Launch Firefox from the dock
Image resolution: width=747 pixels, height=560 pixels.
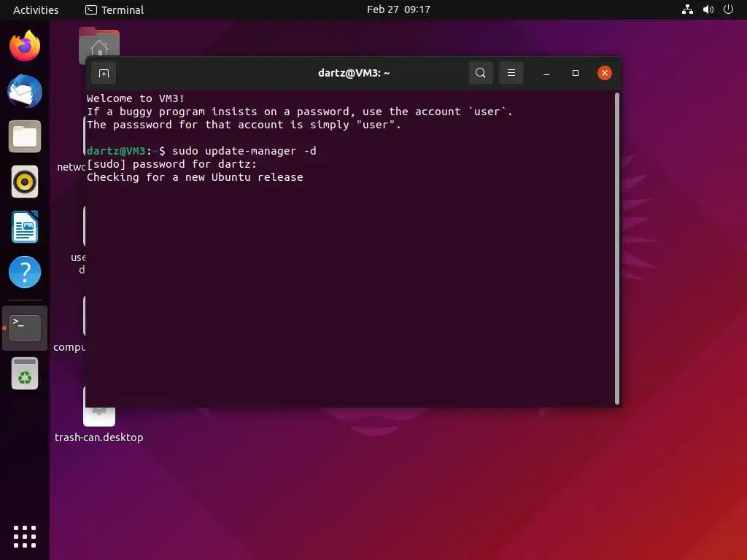pos(25,46)
